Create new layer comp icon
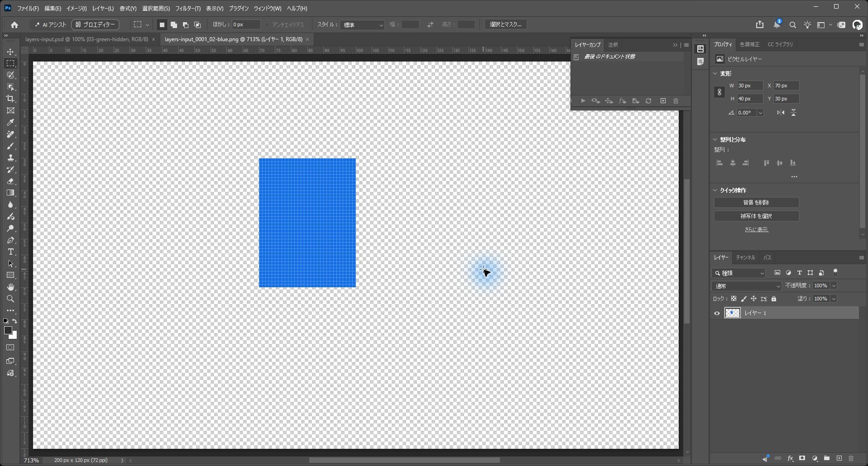This screenshot has width=868, height=466. point(663,101)
